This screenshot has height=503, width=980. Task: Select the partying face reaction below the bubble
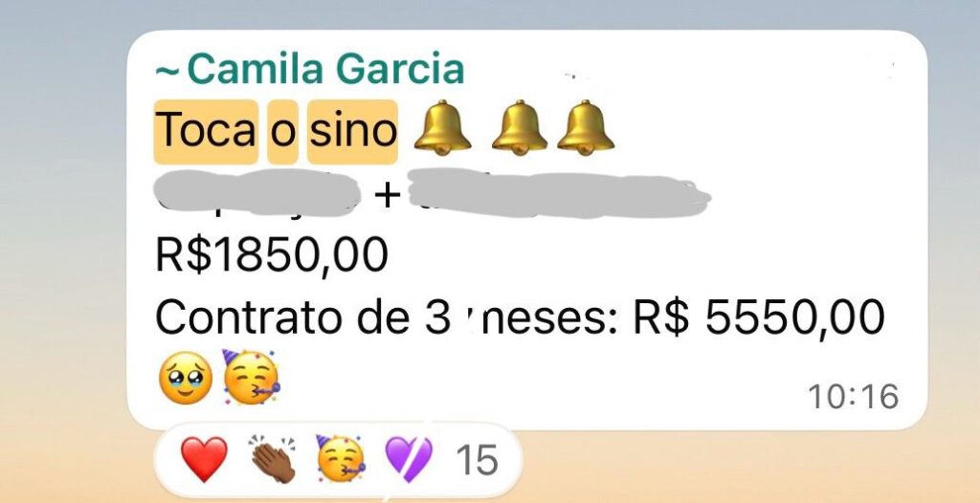(x=341, y=459)
